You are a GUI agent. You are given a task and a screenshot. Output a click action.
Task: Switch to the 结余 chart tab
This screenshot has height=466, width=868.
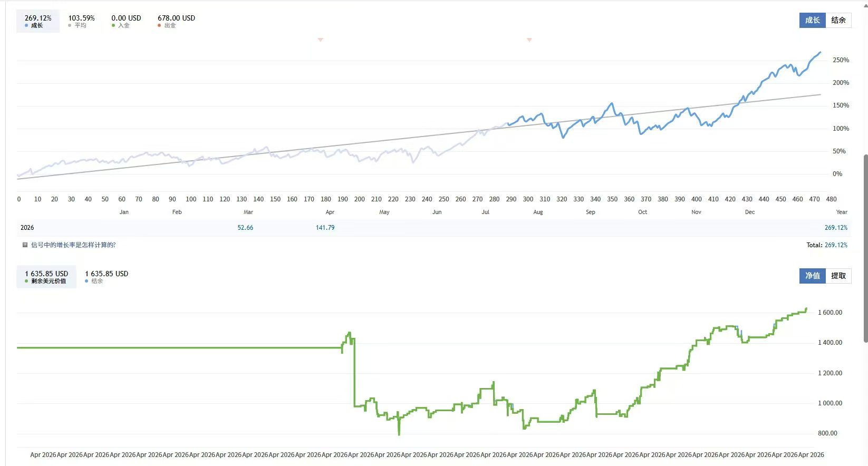838,20
